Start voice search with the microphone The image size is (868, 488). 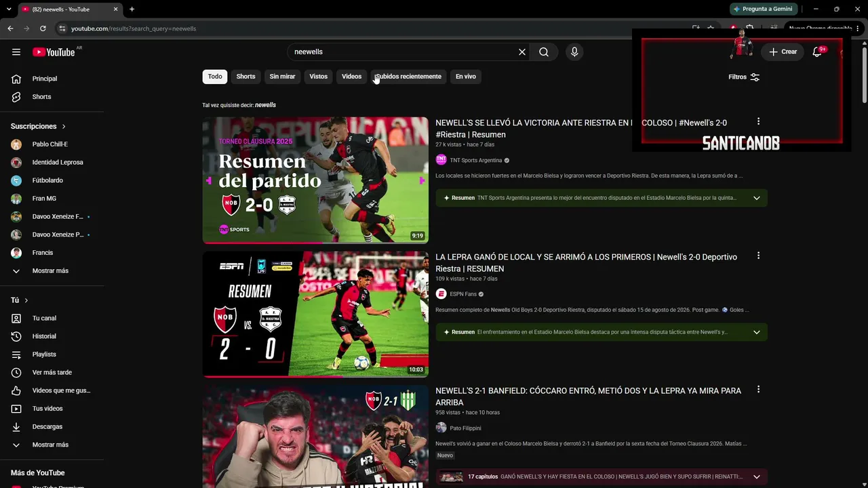tap(574, 52)
